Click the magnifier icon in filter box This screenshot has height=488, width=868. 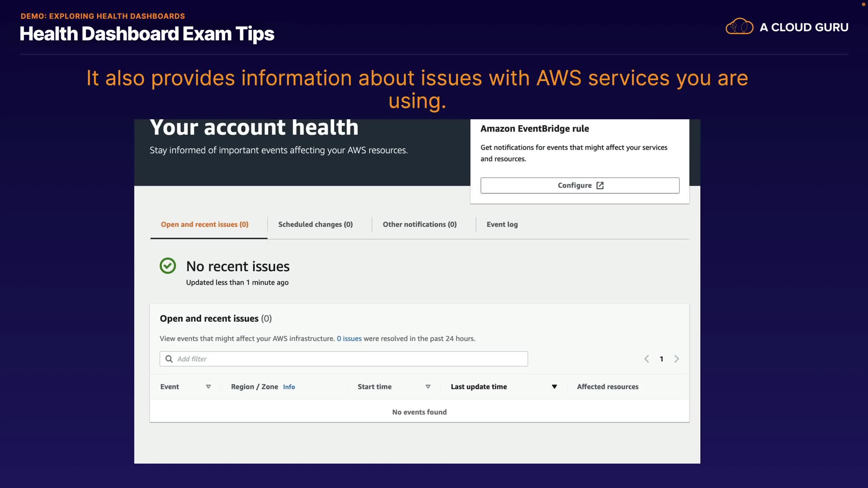coord(169,359)
